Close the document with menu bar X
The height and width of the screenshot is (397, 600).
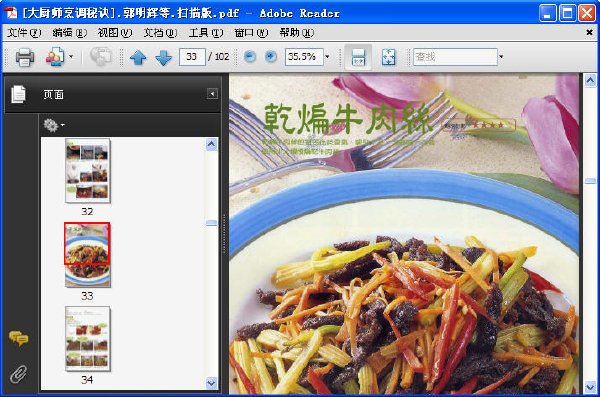pos(590,33)
